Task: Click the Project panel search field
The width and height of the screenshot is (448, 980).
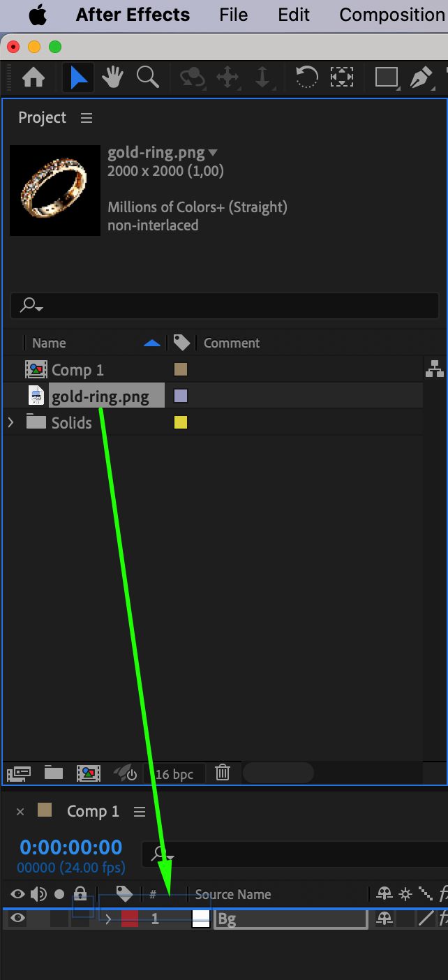Action: coord(225,305)
